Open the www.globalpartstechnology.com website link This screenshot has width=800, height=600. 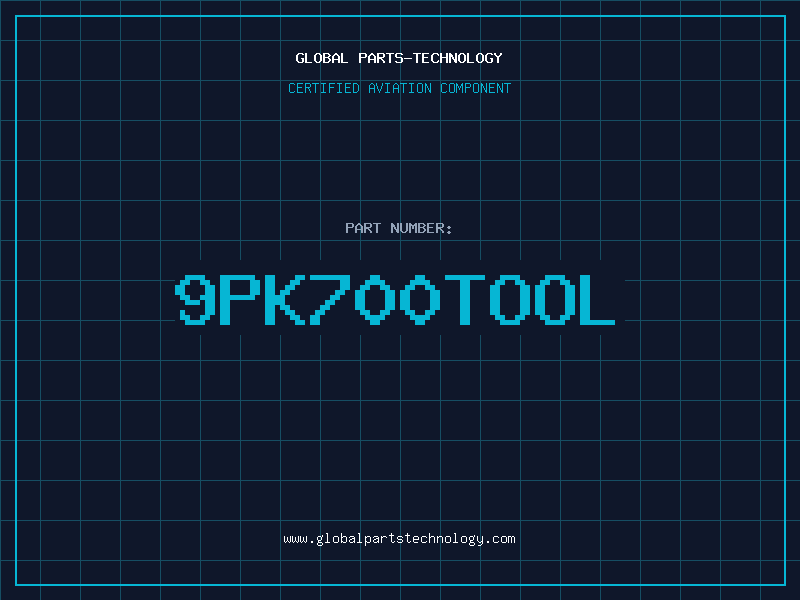point(399,539)
